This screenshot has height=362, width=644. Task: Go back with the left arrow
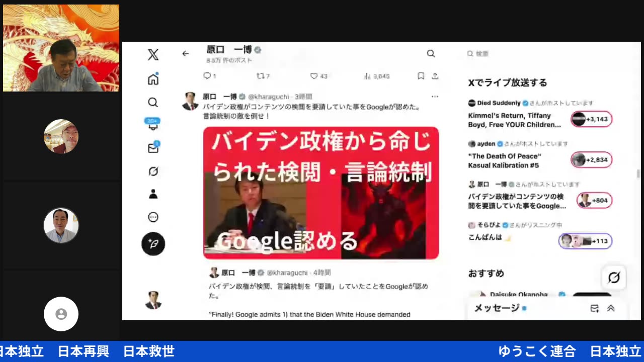[x=186, y=53]
